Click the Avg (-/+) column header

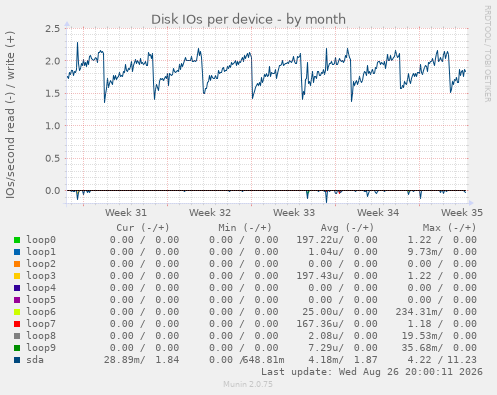point(347,228)
